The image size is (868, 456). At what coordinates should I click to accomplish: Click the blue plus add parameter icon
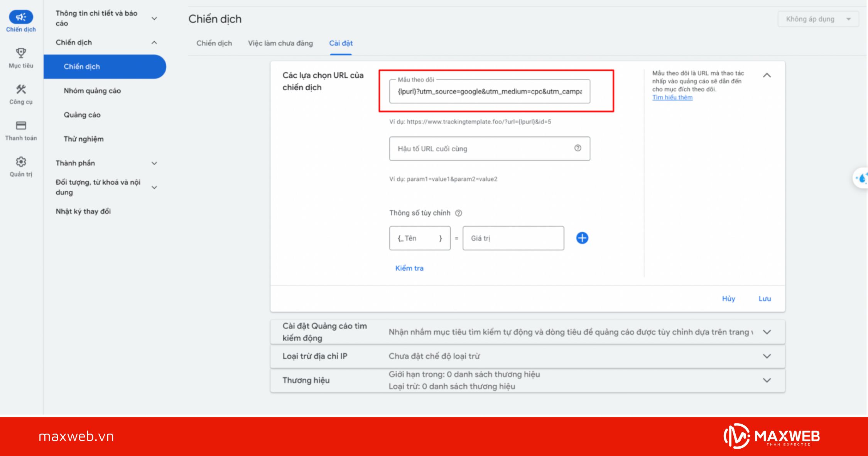point(582,238)
